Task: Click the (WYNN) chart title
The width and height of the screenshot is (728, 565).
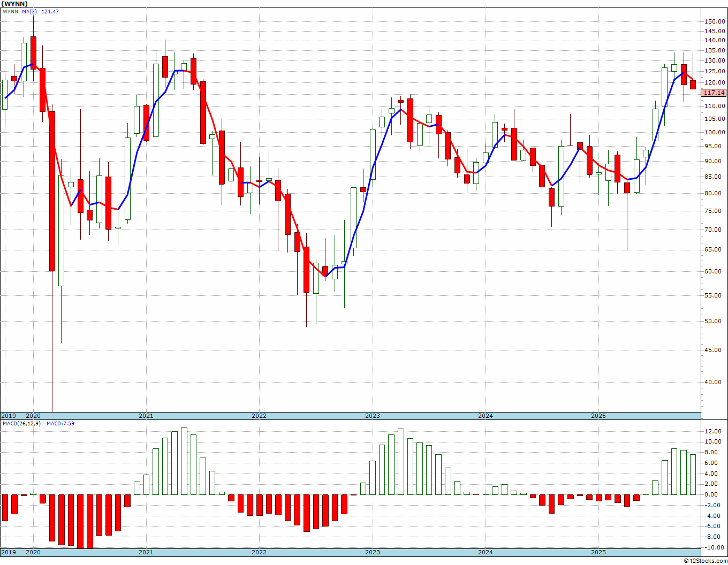Action: (15, 4)
